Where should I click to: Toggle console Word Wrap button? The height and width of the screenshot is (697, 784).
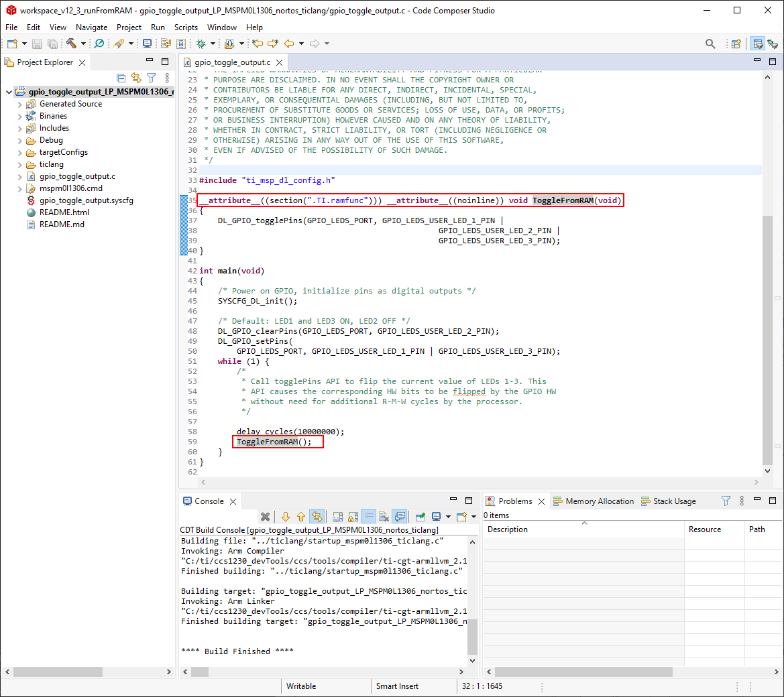coord(368,517)
